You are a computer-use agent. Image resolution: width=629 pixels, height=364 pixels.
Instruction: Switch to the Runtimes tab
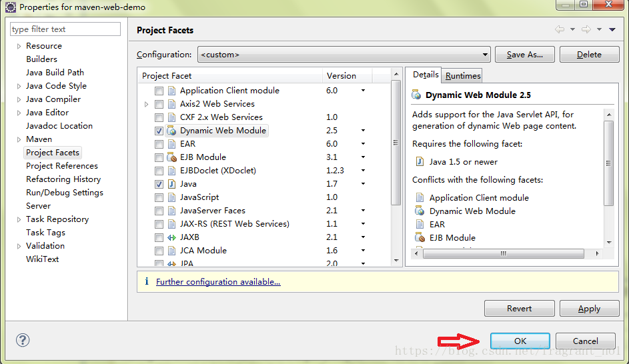coord(462,76)
